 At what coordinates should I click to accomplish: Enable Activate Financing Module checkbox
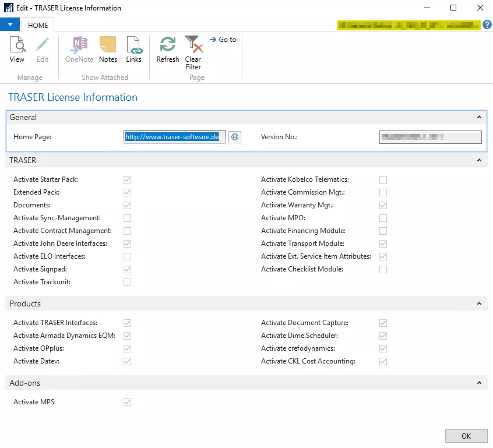coord(383,231)
